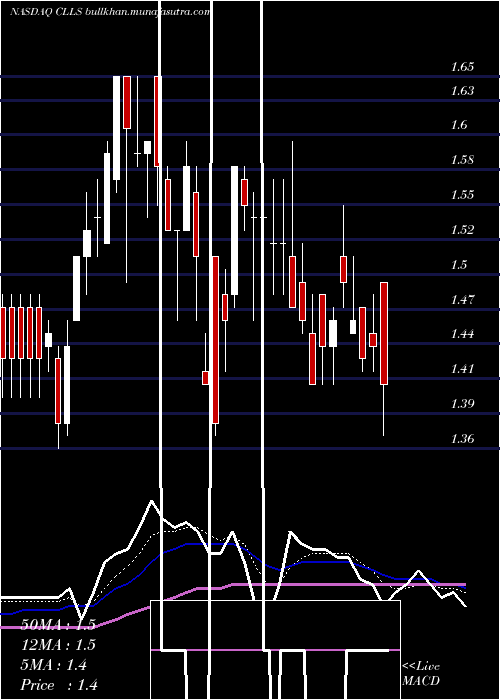Click the 1.47 price axis label
The width and height of the screenshot is (500, 700).
(462, 299)
